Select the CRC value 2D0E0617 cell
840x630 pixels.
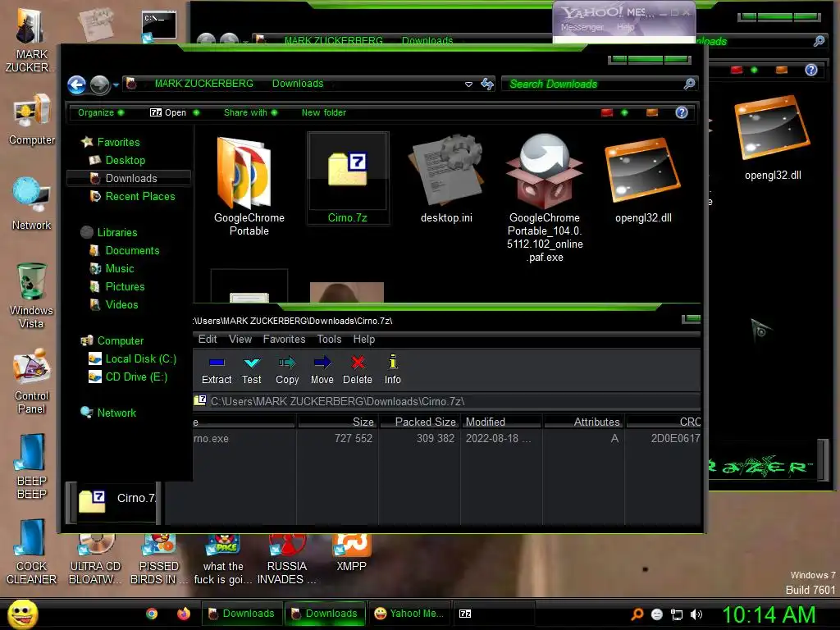[675, 438]
